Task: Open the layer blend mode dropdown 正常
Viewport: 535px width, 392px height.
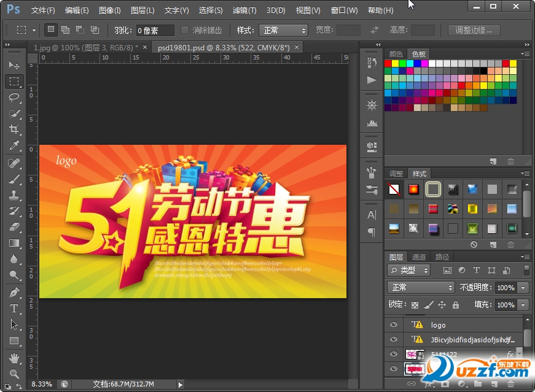Action: (x=421, y=287)
